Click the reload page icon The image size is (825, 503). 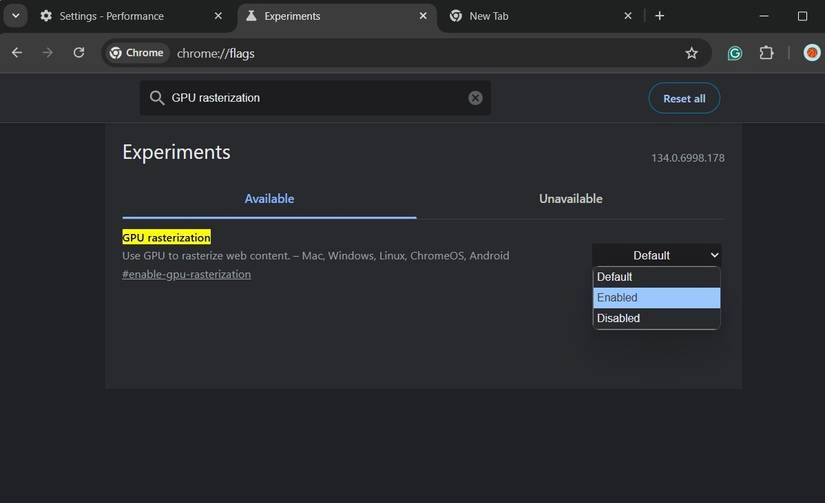79,53
